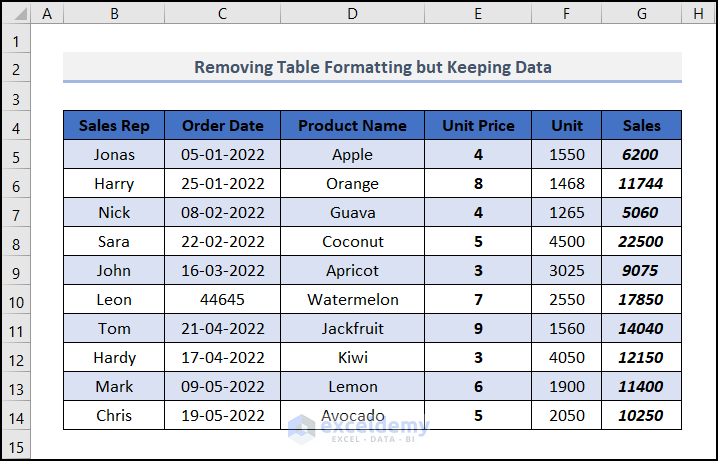Select row 14 header
This screenshot has height=461, width=718.
[x=15, y=417]
